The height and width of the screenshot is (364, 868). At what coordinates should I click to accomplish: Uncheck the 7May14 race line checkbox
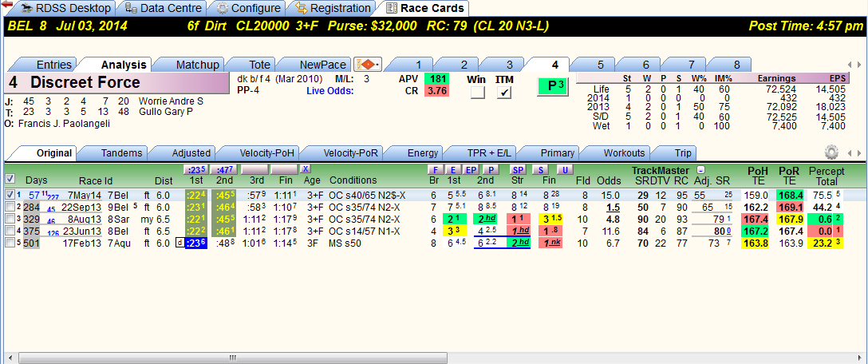pyautogui.click(x=9, y=195)
